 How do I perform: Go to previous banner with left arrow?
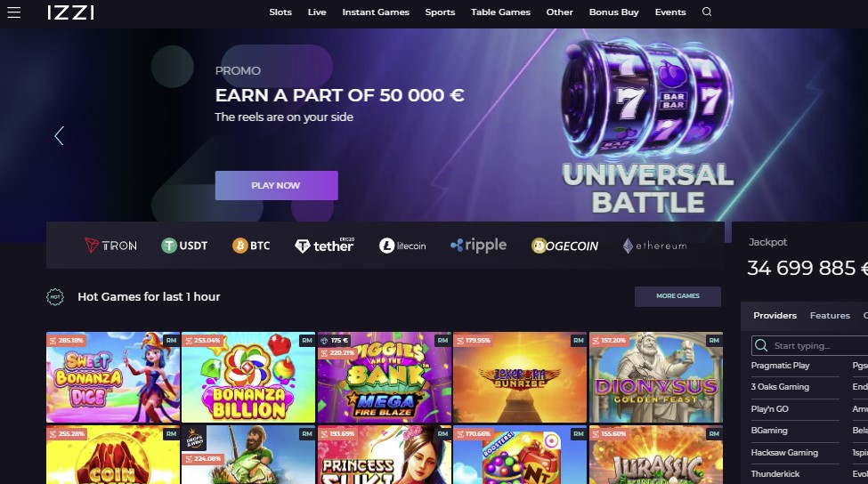(59, 135)
